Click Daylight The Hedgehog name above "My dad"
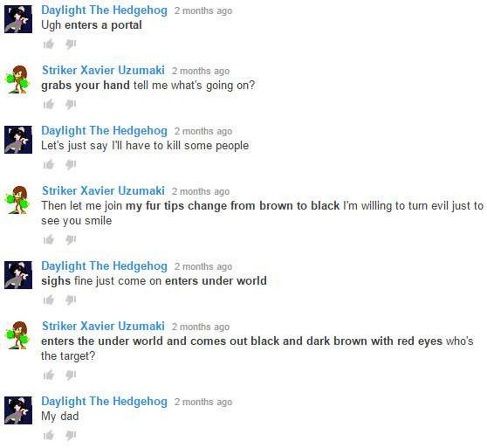The width and height of the screenshot is (487, 448). point(104,401)
